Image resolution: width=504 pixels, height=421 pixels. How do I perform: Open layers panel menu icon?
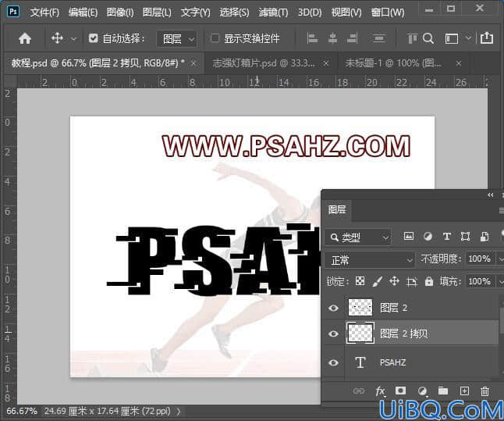(x=501, y=211)
